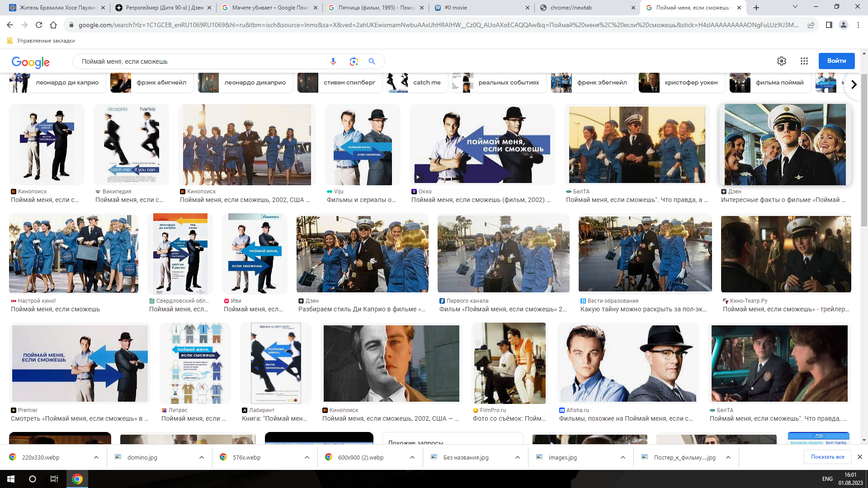This screenshot has width=868, height=488.
Task: Open tab search dropdown
Action: point(795,7)
